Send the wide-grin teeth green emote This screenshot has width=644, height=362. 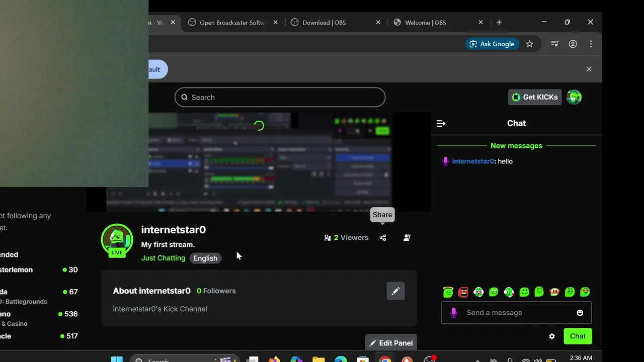494,292
